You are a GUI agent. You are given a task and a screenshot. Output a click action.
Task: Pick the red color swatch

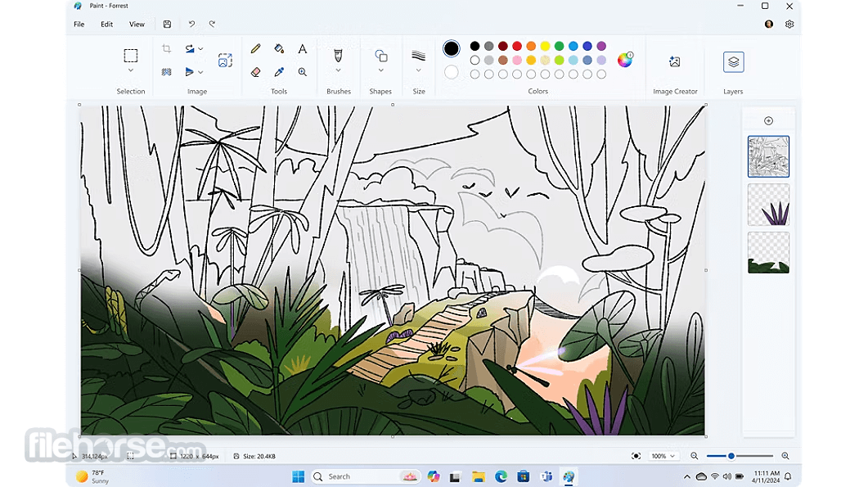517,46
